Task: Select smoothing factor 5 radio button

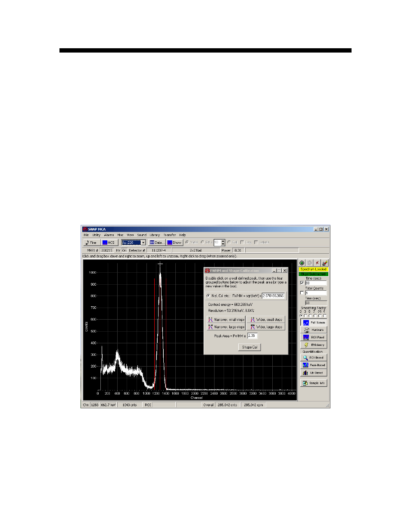Action: click(x=311, y=315)
